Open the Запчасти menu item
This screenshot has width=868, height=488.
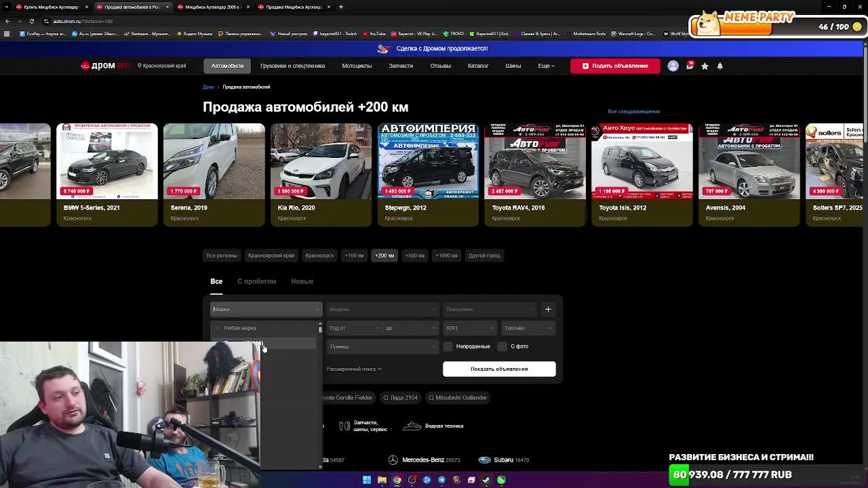point(401,66)
